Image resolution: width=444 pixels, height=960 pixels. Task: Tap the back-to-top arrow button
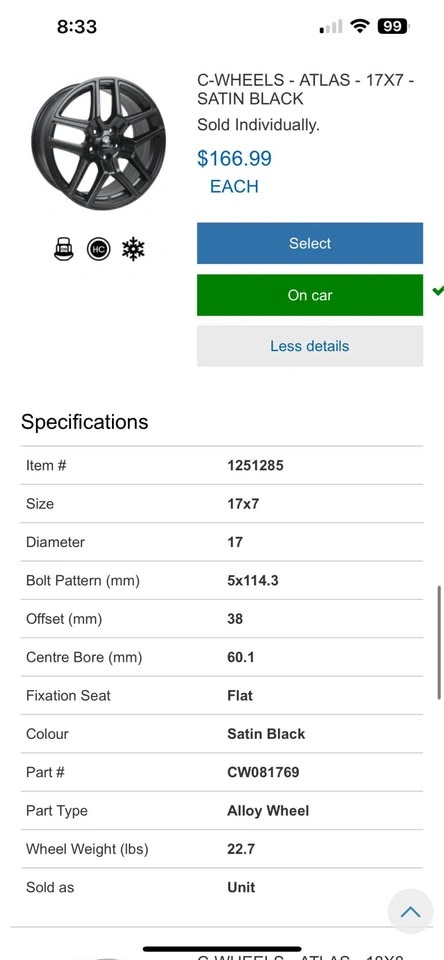(410, 912)
